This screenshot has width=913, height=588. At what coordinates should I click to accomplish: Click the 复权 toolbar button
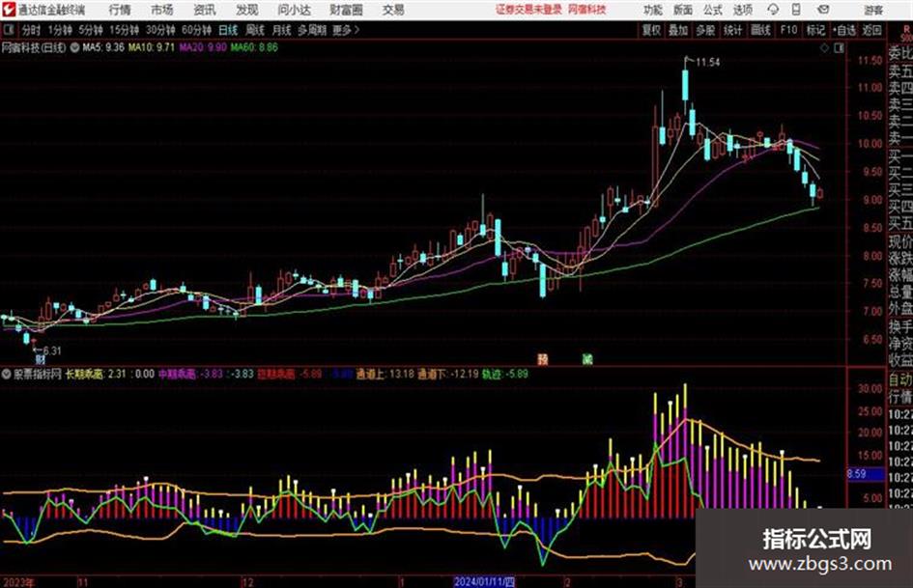[x=651, y=30]
